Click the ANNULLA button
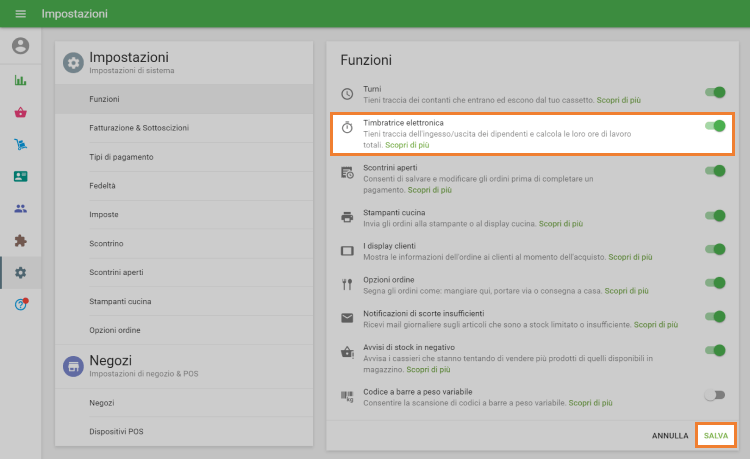Image resolution: width=750 pixels, height=459 pixels. (x=670, y=436)
